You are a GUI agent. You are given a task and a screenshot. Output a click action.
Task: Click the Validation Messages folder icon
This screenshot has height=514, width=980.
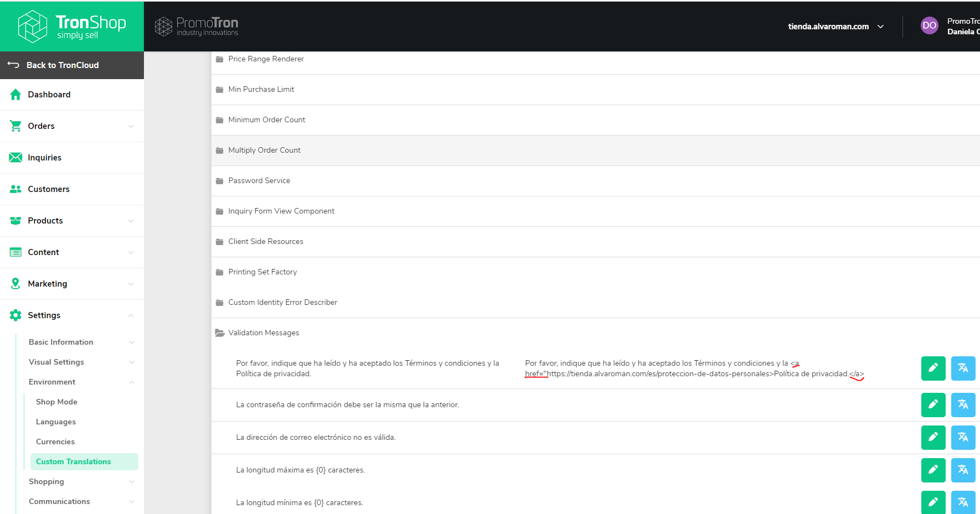coord(218,333)
